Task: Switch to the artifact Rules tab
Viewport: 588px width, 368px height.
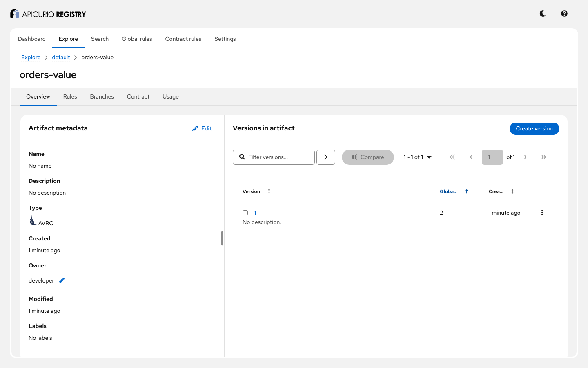Action: [x=70, y=96]
